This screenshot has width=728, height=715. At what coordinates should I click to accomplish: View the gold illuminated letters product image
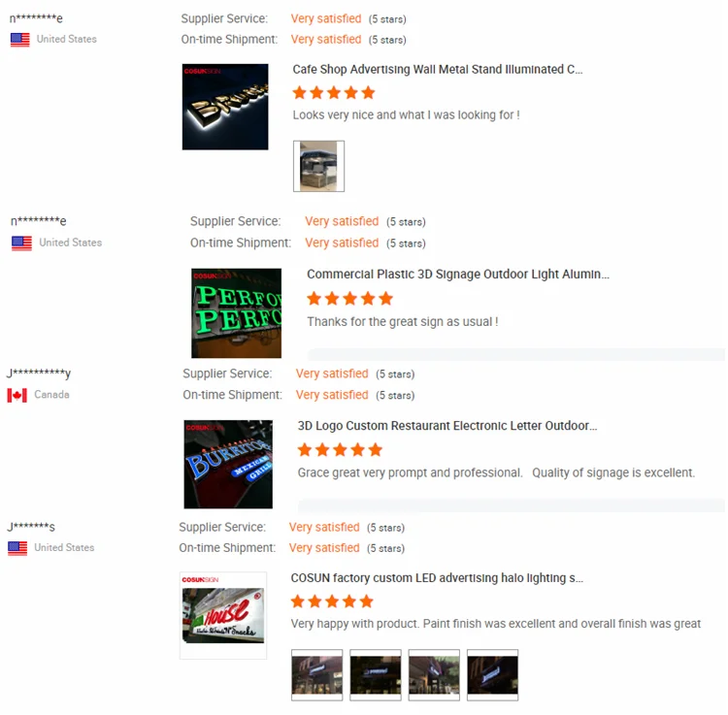click(x=225, y=107)
